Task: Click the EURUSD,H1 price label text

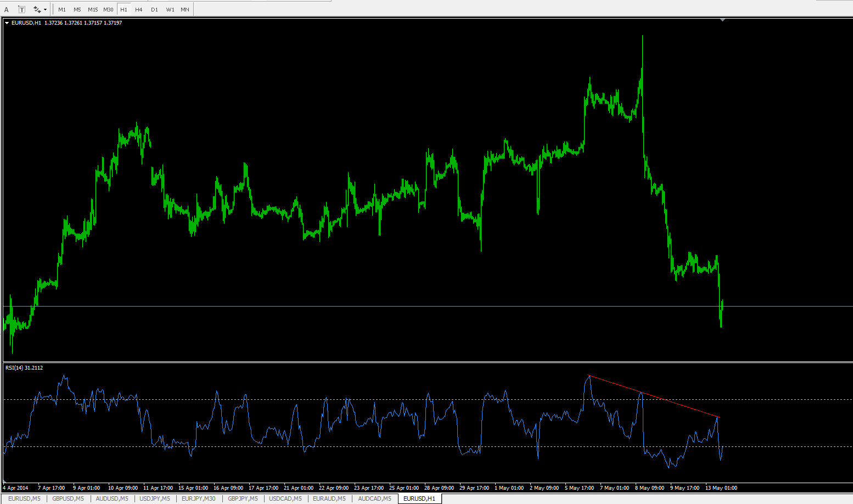Action: (x=66, y=23)
